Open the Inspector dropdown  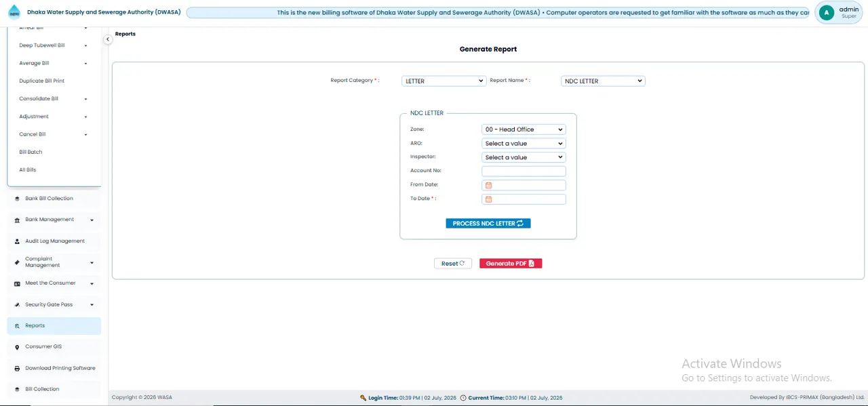coord(524,157)
